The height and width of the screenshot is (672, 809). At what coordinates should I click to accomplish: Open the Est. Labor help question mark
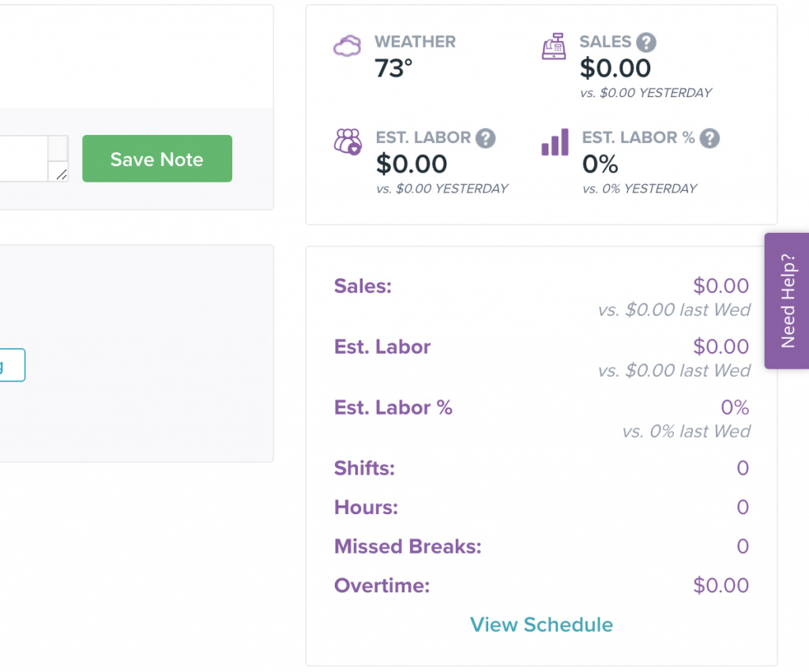coord(487,137)
